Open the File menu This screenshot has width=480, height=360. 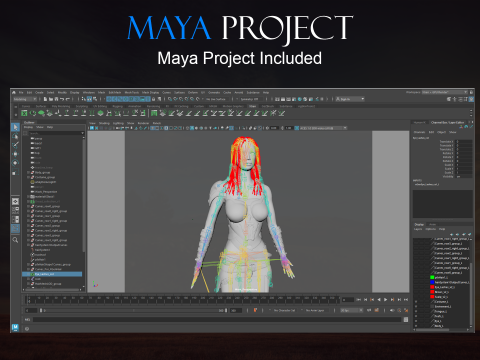coord(21,92)
